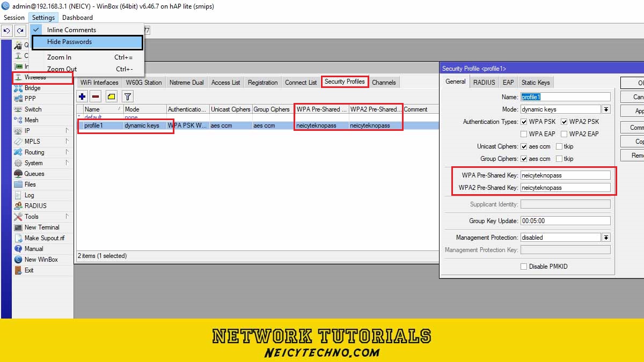Click the Group Key Update field

(566, 221)
